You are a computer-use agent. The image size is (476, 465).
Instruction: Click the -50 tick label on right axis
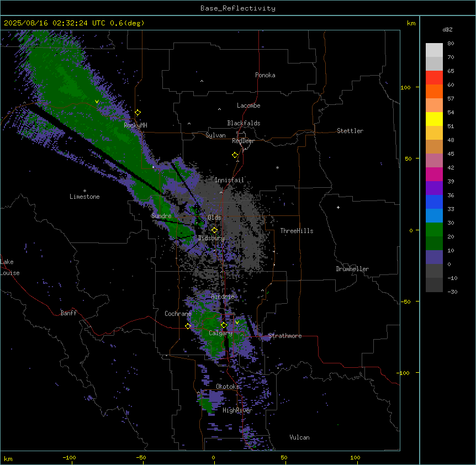tap(405, 302)
